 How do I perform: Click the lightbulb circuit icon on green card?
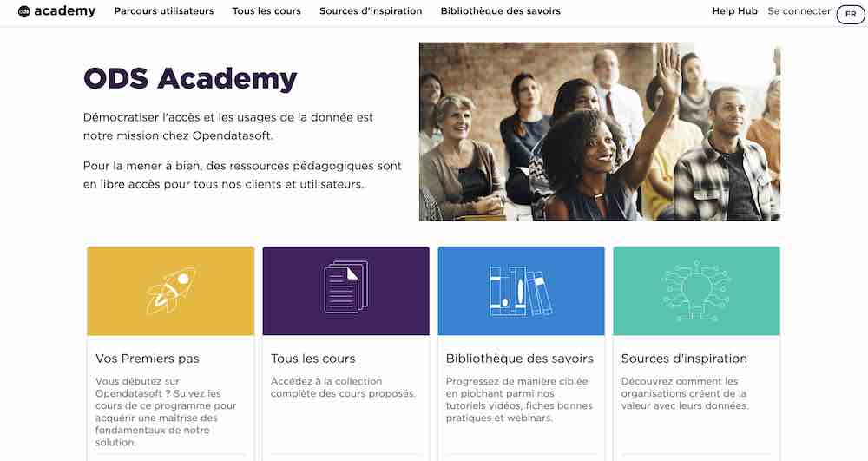(x=696, y=288)
